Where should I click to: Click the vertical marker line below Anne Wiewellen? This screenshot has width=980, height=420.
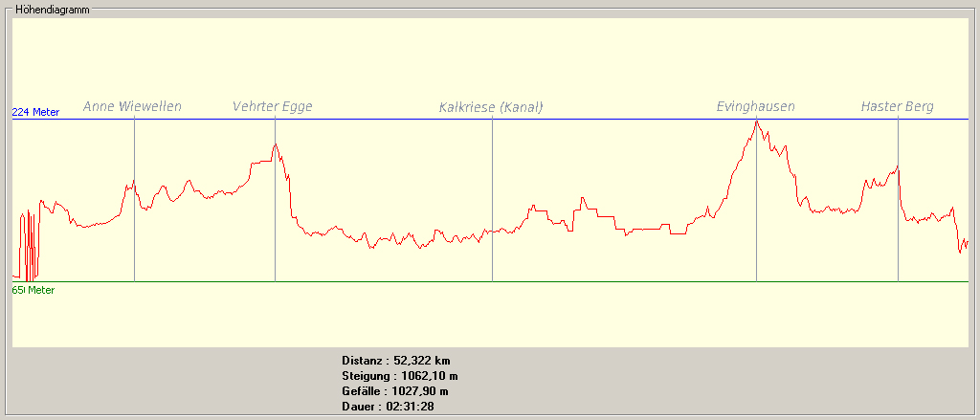[x=134, y=239]
